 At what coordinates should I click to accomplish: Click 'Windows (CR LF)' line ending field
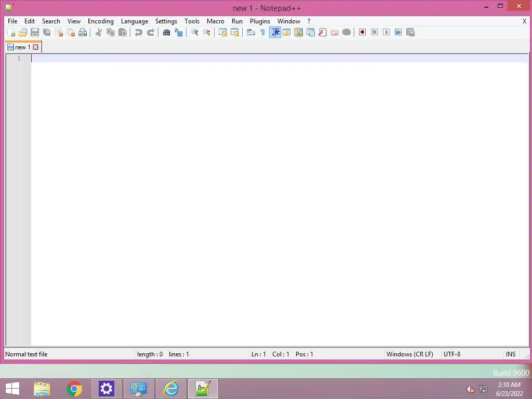pyautogui.click(x=410, y=354)
